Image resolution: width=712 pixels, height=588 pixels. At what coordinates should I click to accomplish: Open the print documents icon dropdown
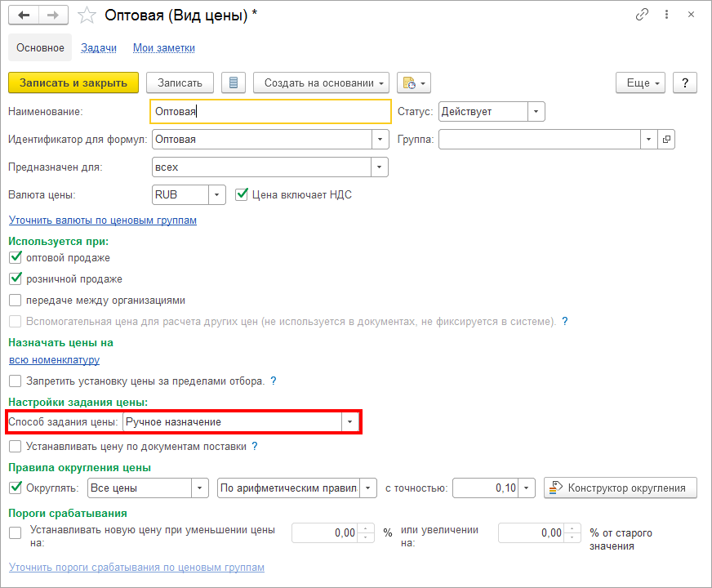[x=413, y=82]
